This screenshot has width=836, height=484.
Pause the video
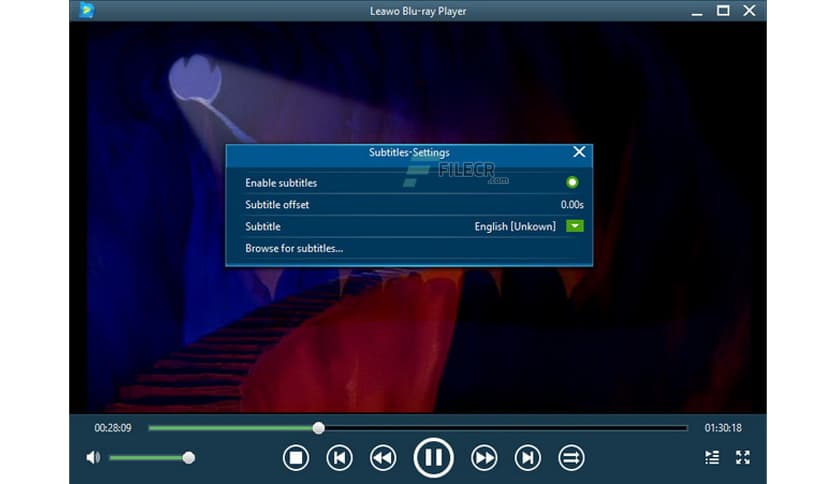[433, 457]
